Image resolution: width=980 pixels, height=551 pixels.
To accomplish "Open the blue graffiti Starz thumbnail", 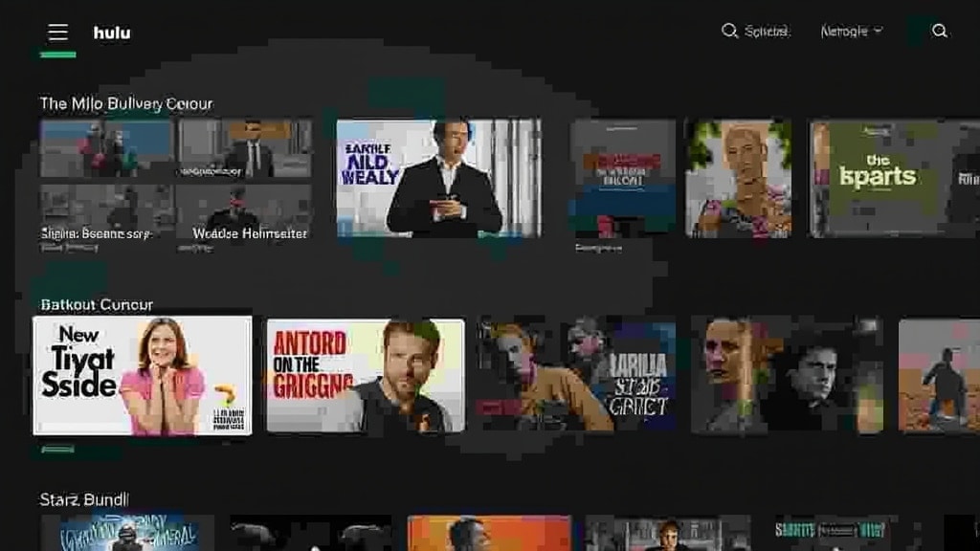I will point(128,533).
